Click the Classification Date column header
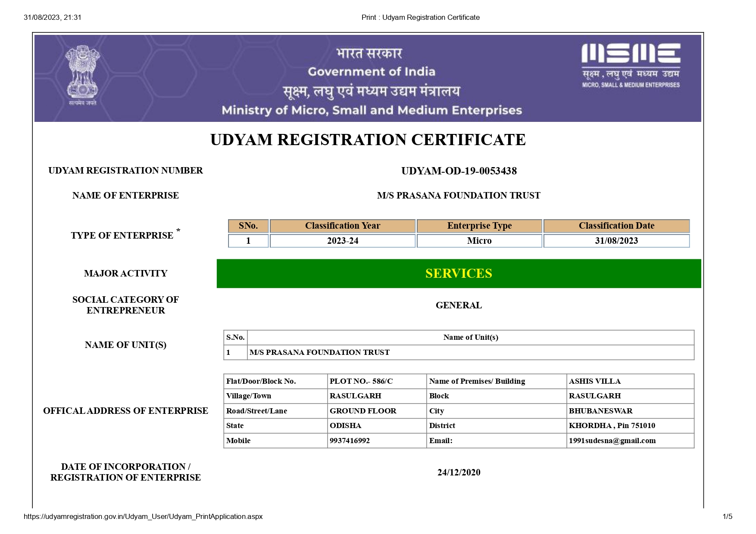756x534 pixels. (616, 226)
